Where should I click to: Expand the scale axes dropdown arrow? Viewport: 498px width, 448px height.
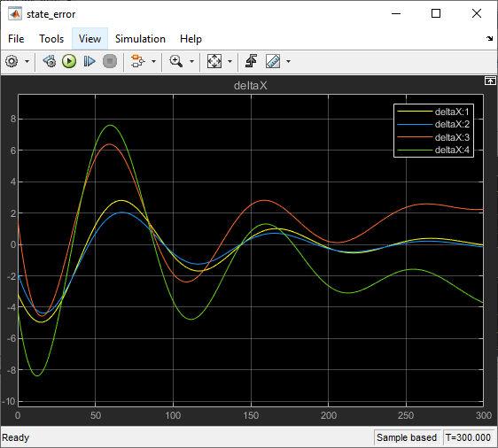coord(230,62)
